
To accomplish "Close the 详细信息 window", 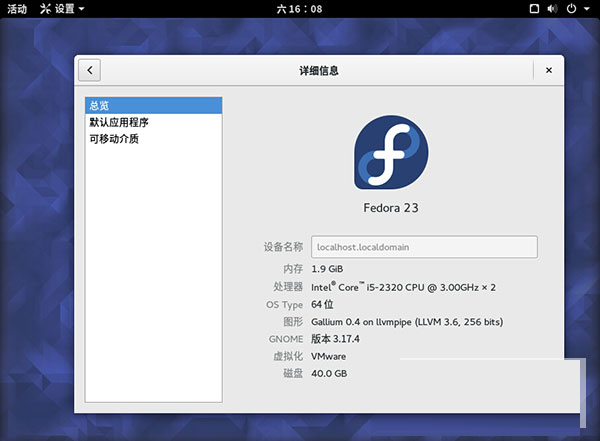I will click(x=548, y=70).
